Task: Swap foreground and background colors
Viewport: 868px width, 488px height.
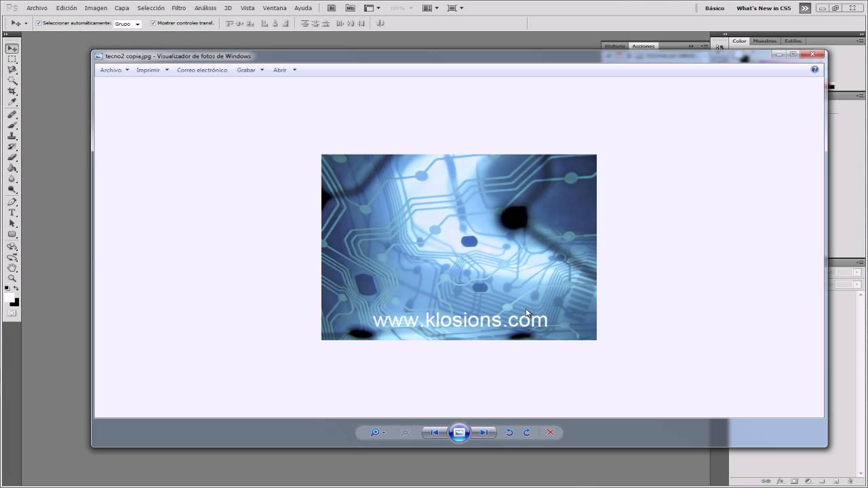Action: point(16,289)
